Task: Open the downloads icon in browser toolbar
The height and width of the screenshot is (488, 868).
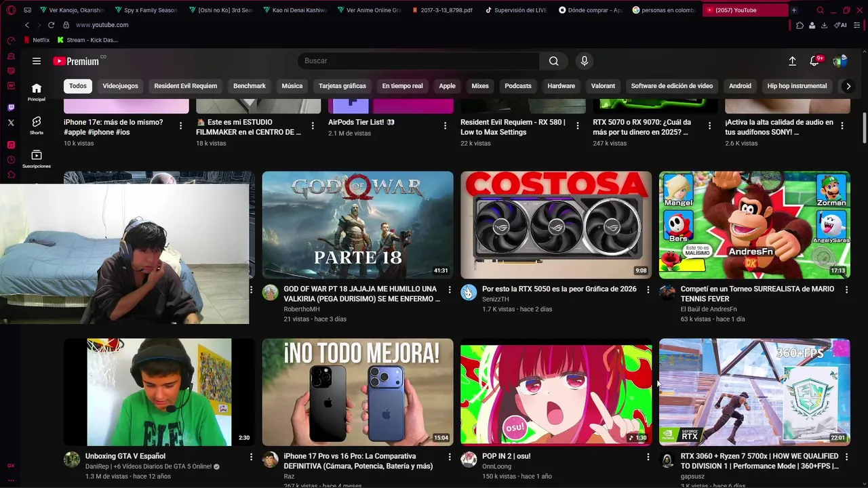Action: click(x=824, y=25)
